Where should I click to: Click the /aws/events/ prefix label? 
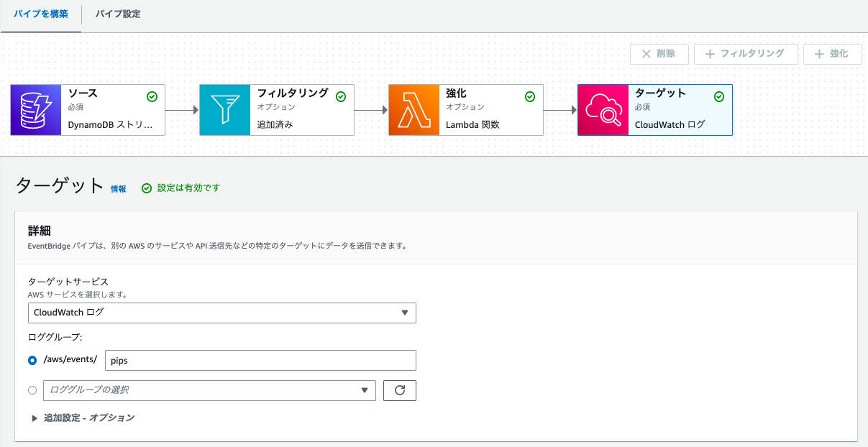tap(70, 359)
